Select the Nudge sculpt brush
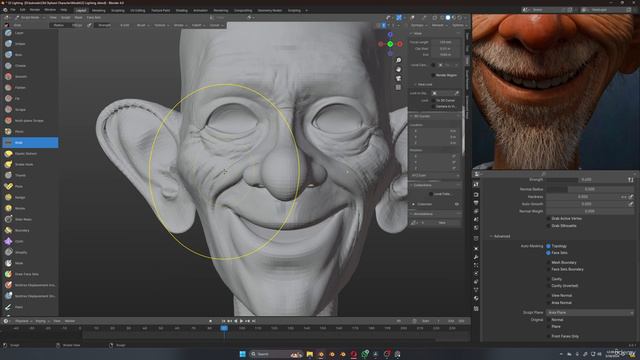Viewport: 640px width, 360px height. [x=30, y=198]
